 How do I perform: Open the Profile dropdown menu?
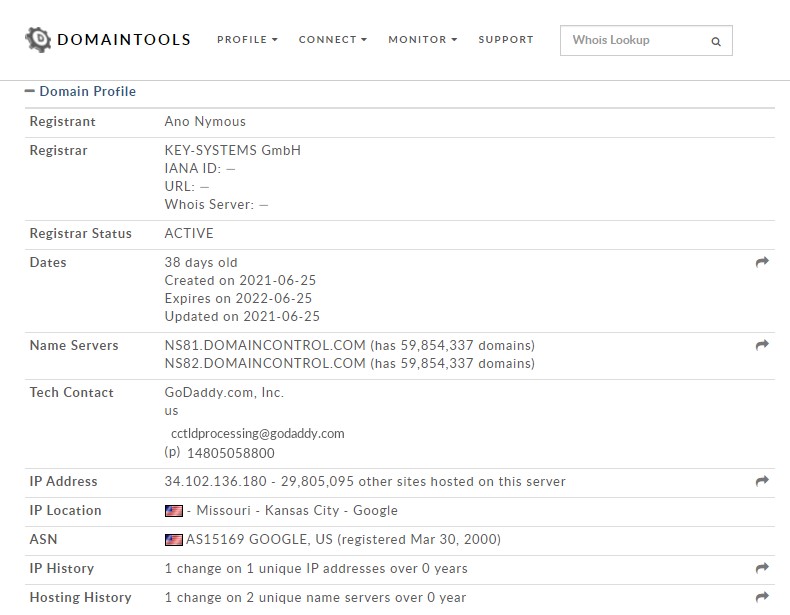coord(247,39)
